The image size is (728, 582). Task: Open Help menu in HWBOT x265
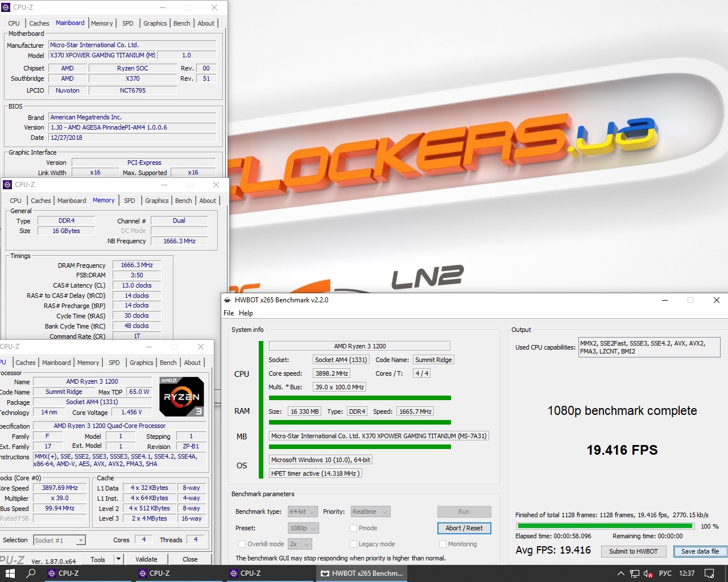pos(246,313)
